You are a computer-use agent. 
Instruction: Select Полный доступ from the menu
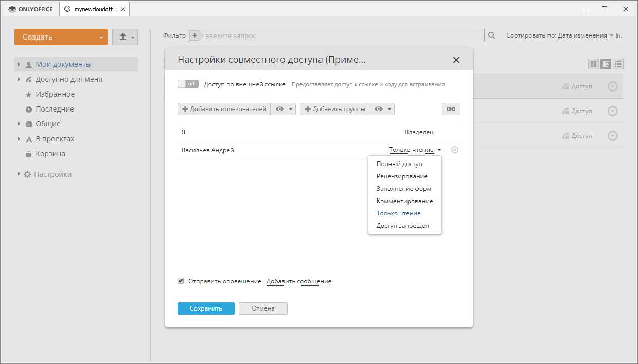pos(405,164)
